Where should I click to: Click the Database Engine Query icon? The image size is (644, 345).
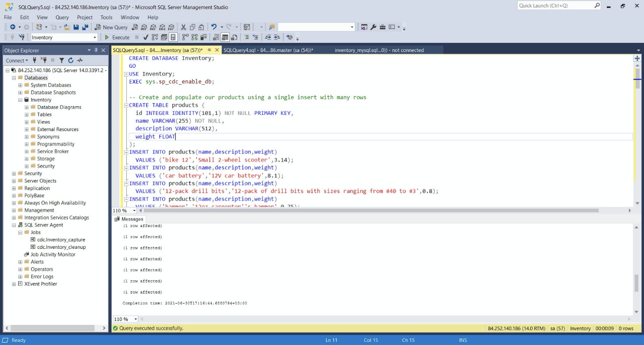click(135, 27)
